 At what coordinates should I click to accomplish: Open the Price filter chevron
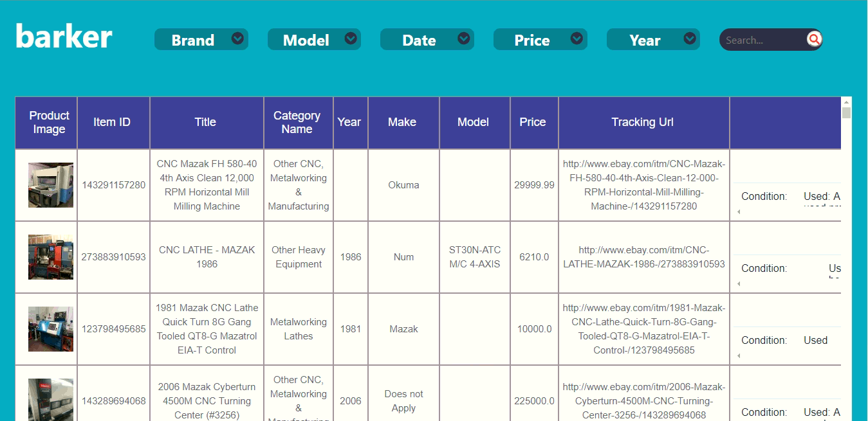(577, 39)
